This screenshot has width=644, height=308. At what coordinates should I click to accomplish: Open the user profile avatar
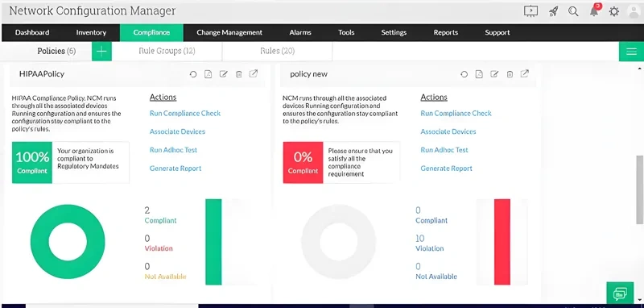click(634, 11)
